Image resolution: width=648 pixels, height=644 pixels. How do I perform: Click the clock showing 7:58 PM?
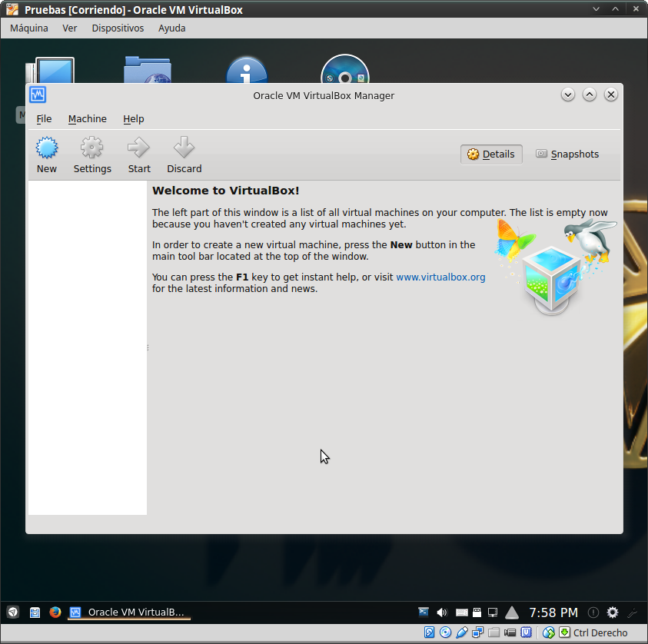click(553, 612)
